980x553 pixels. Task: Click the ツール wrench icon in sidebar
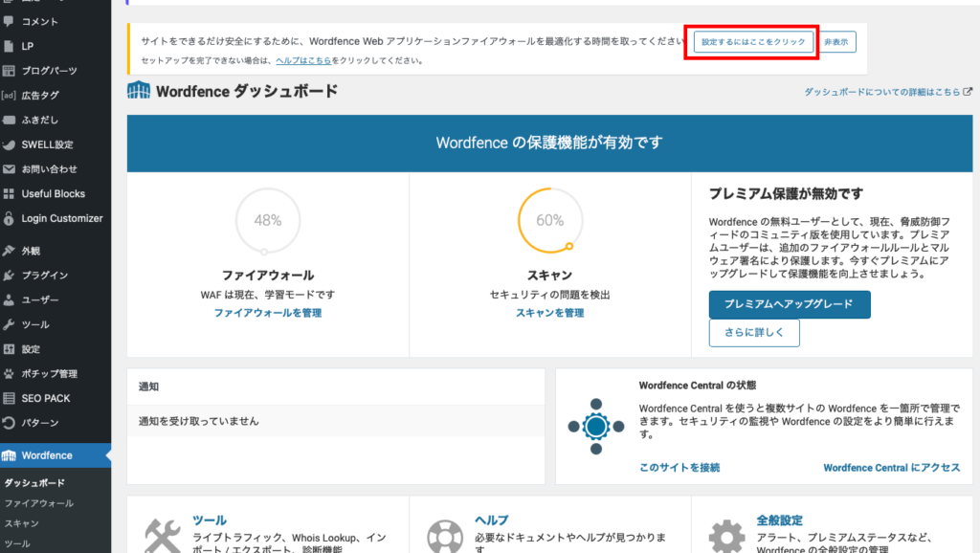tap(9, 324)
